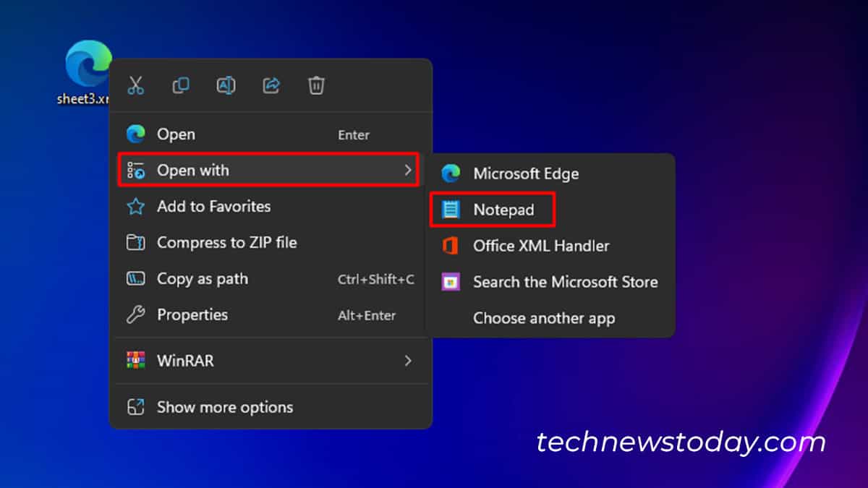The width and height of the screenshot is (868, 488).
Task: Select Copy as path
Action: pos(271,279)
